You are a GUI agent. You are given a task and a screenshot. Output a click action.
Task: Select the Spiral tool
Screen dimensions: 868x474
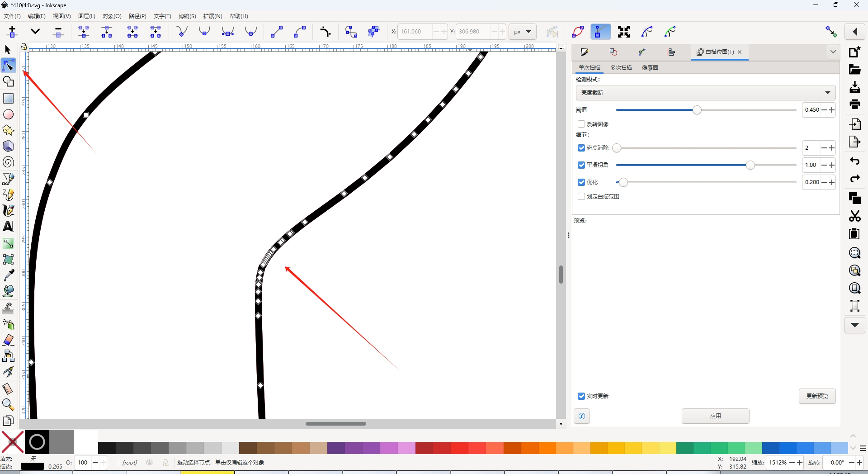click(x=8, y=162)
